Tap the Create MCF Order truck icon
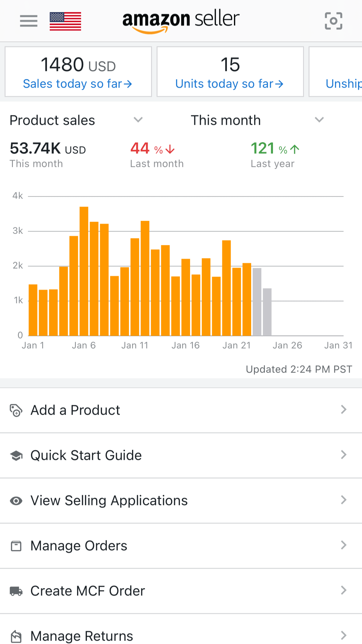362x644 pixels. [x=16, y=591]
